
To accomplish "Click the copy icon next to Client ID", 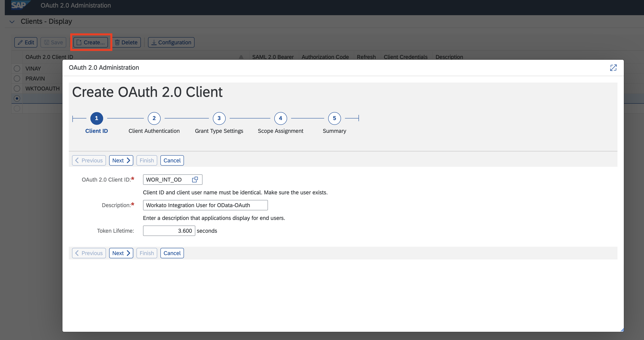I will pos(196,179).
